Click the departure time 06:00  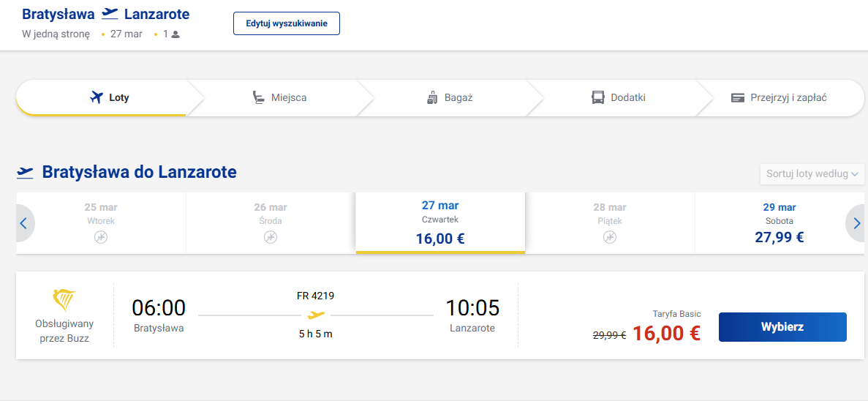click(x=159, y=308)
